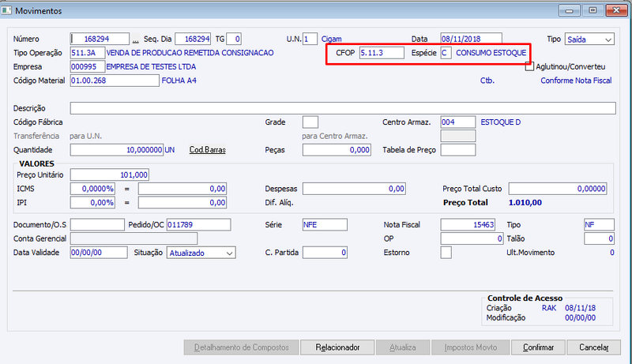The image size is (632, 364).
Task: Click the Talão field
Action: coord(599,238)
